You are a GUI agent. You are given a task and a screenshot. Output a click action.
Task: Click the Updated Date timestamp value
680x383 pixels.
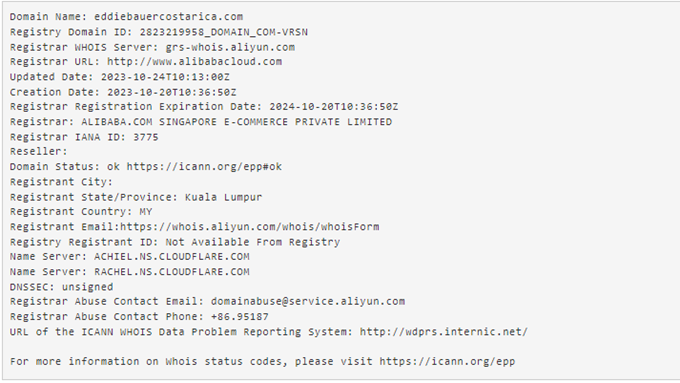[x=165, y=77]
